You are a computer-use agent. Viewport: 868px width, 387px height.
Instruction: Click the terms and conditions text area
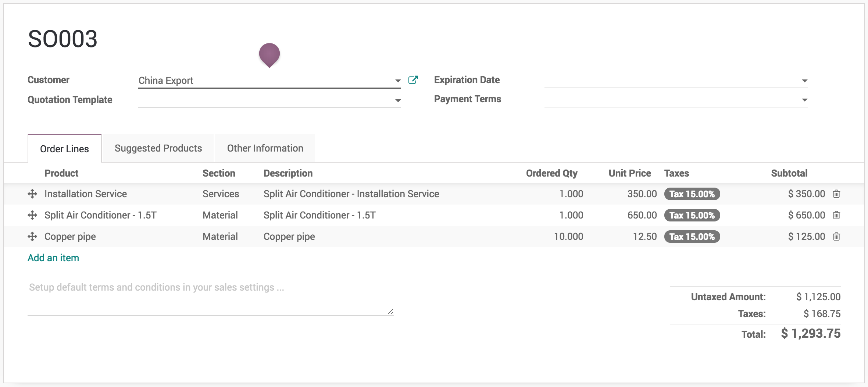(x=211, y=297)
